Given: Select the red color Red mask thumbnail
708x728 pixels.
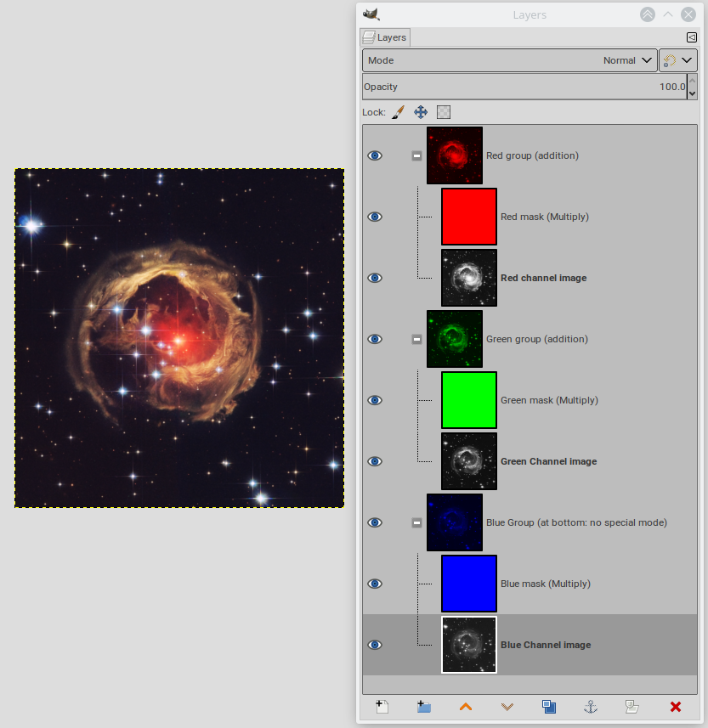Looking at the screenshot, I should 469,217.
